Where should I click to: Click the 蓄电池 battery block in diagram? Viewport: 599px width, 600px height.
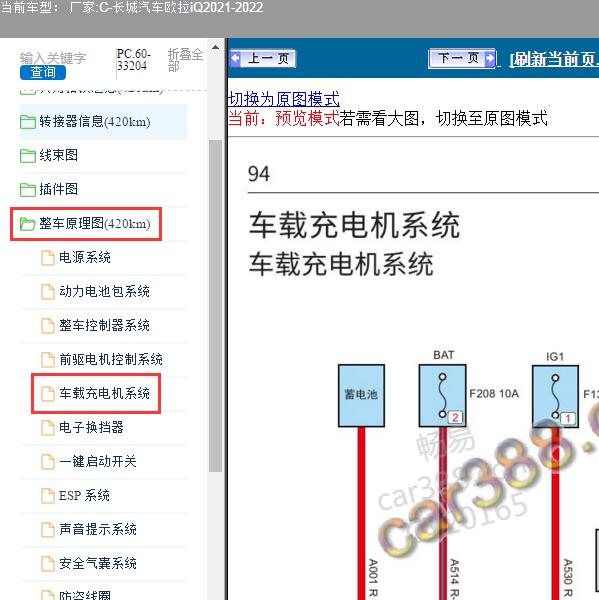pyautogui.click(x=361, y=396)
